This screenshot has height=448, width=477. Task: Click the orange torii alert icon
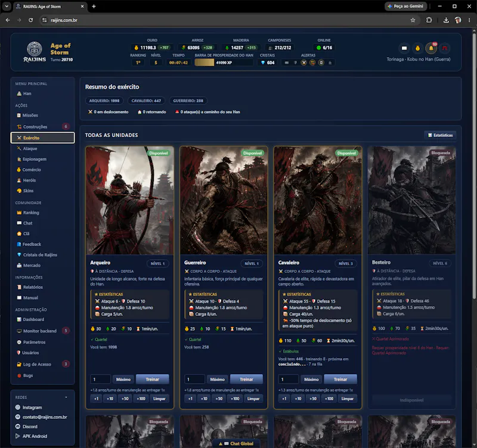point(312,63)
